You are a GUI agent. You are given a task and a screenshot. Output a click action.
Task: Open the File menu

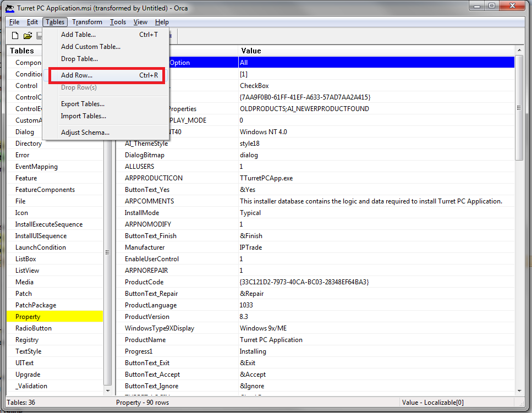tap(14, 22)
